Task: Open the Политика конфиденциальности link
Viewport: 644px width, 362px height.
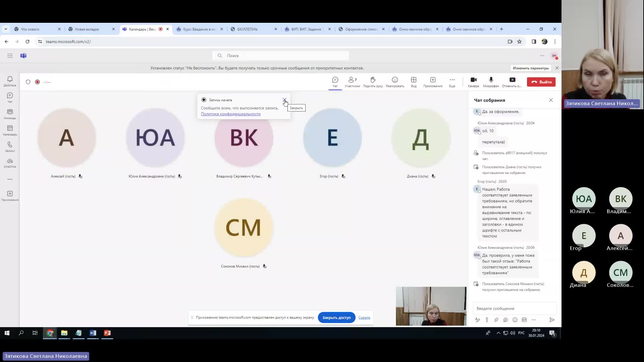Action: click(231, 114)
